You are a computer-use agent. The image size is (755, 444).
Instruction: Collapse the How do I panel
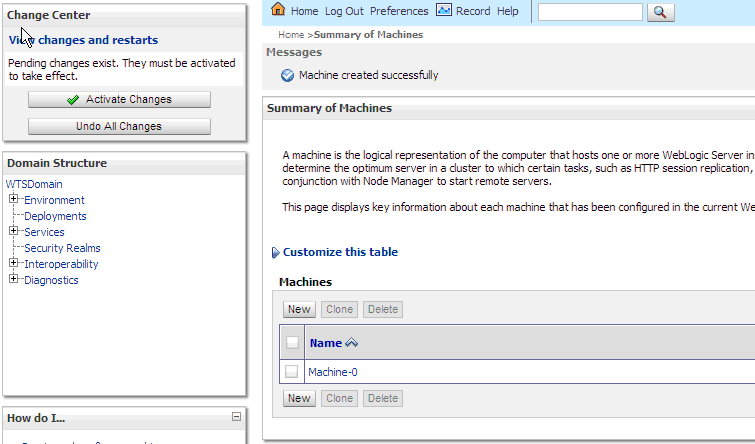pyautogui.click(x=236, y=417)
